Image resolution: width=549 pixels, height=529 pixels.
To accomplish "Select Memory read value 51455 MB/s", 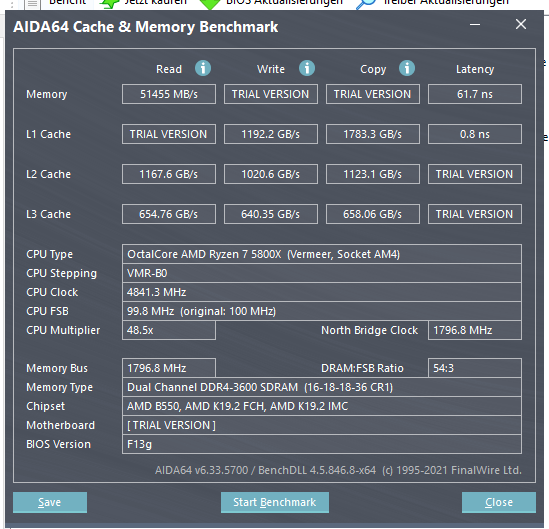I will [169, 94].
